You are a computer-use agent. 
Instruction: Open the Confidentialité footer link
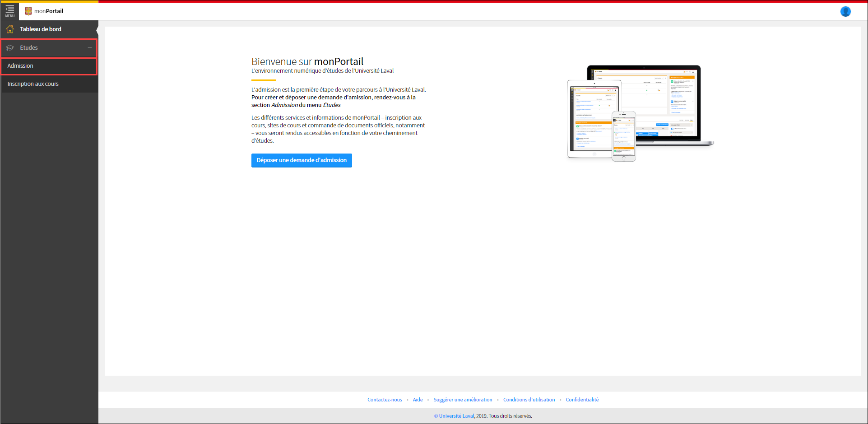pos(582,400)
